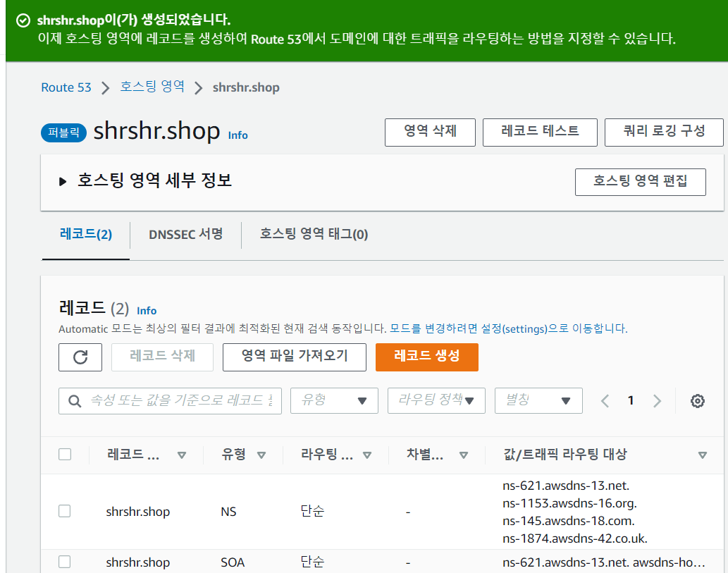This screenshot has width=728, height=573.
Task: Click 단순 routing cell in NS row
Action: [312, 511]
